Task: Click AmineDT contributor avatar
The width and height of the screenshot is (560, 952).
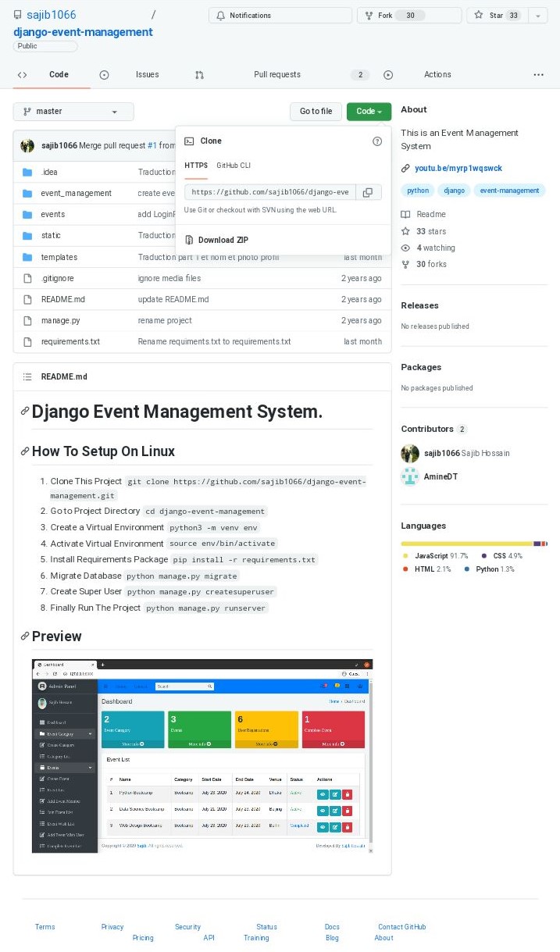Action: (x=410, y=476)
